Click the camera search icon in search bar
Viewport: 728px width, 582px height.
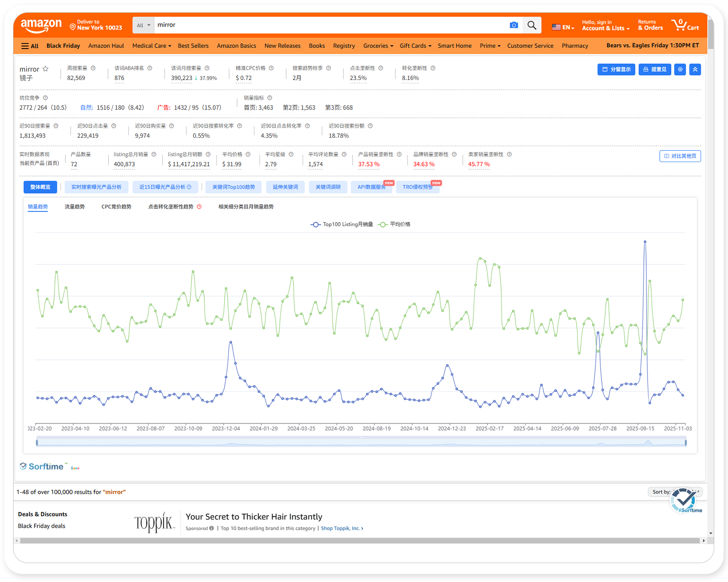[x=513, y=25]
